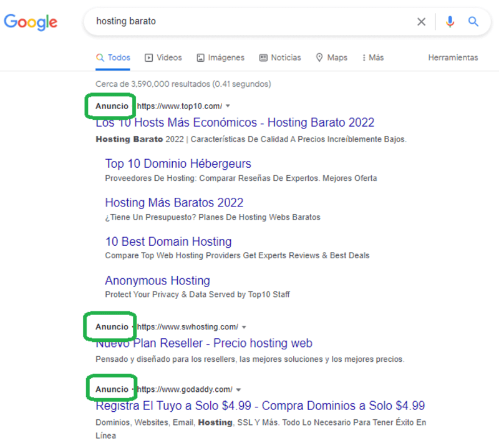
Task: Expand the swhosting.com ad dropdown arrow
Action: coord(244,327)
